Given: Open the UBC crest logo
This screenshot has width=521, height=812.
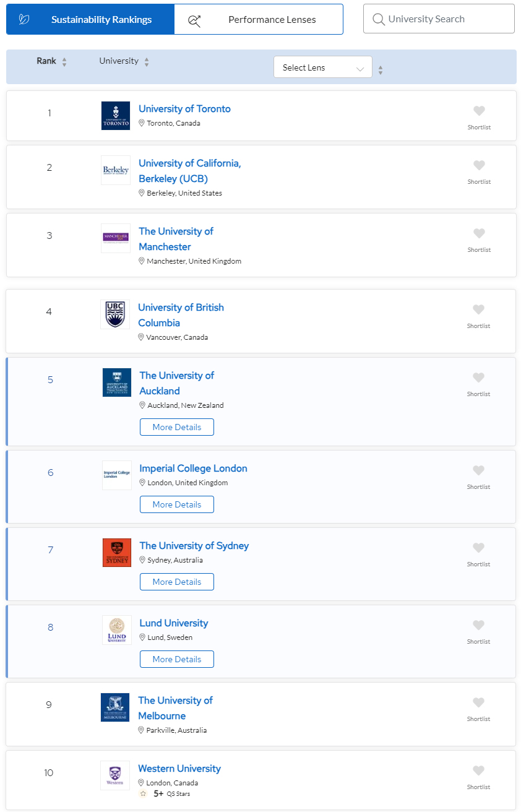Looking at the screenshot, I should (x=115, y=314).
